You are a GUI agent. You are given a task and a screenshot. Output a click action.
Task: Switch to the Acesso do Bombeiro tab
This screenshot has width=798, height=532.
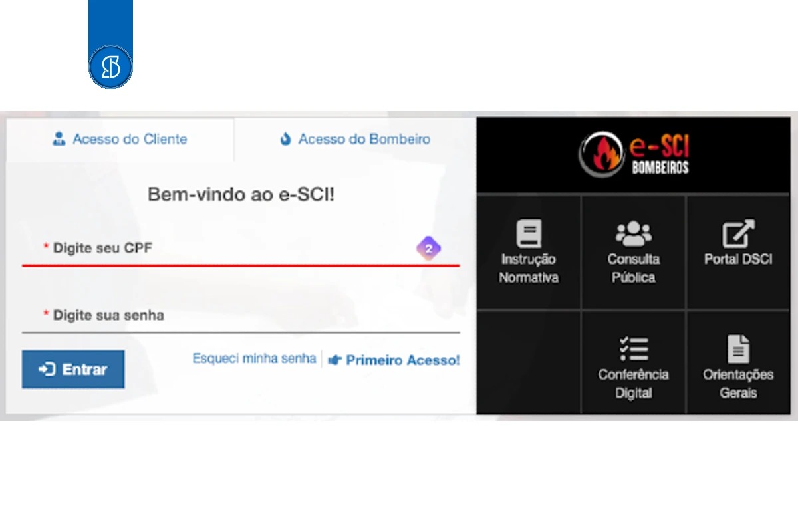(x=355, y=140)
